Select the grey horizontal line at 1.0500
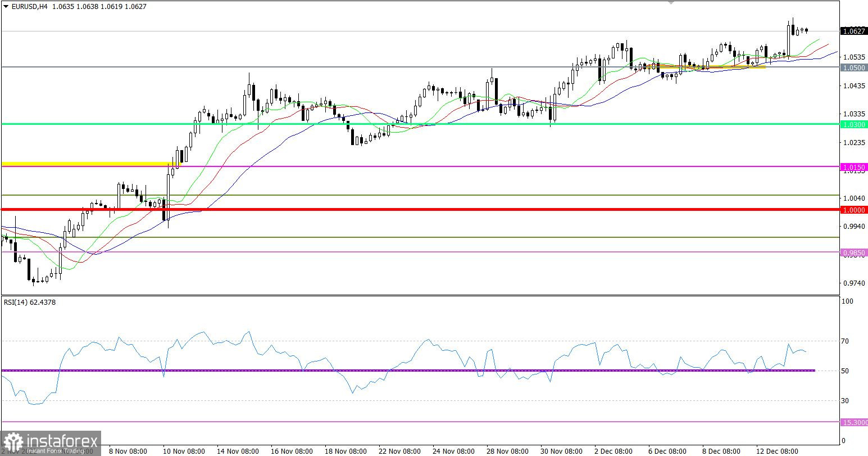This screenshot has width=868, height=456. click(x=420, y=67)
